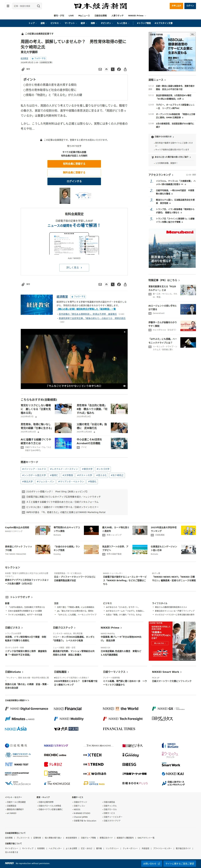
Task: Click lower envelope mail share icon
Action: 100,284
